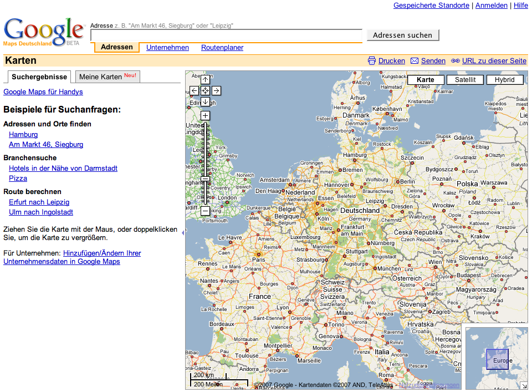Click the Bordeaux label on the map

[x=222, y=324]
